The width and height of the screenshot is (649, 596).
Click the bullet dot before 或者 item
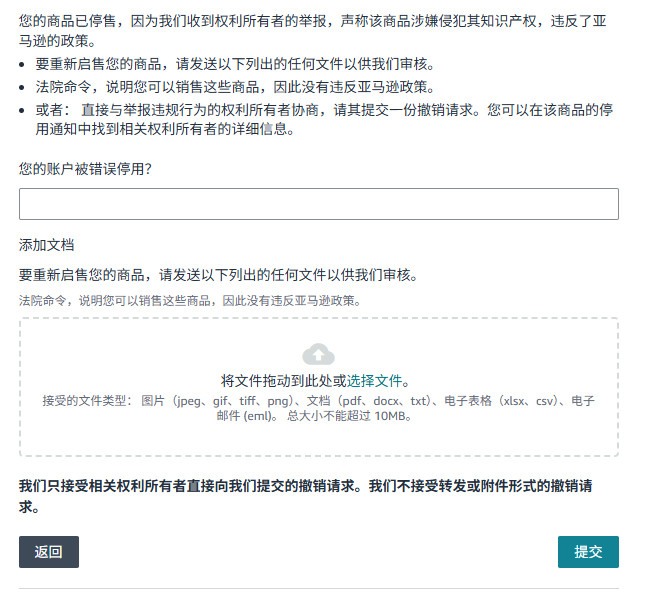click(24, 110)
